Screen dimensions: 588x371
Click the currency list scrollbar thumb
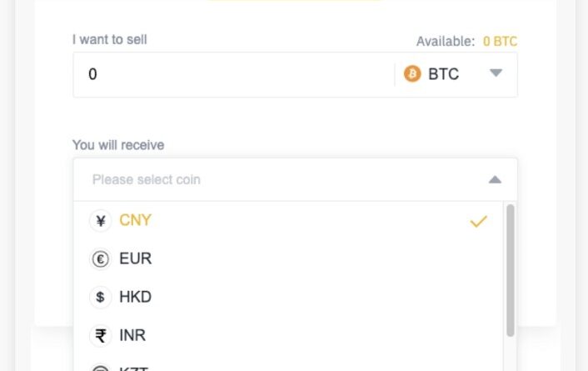point(511,270)
